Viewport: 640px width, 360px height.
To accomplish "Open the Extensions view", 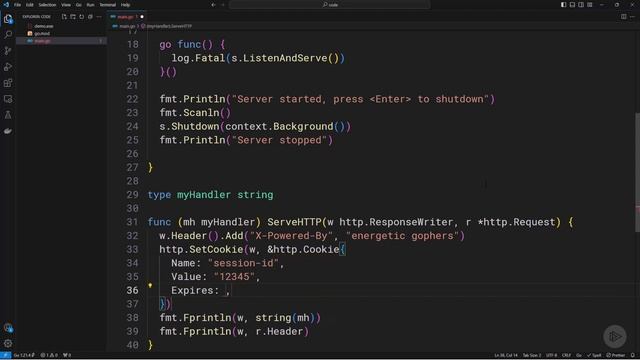I will [8, 83].
